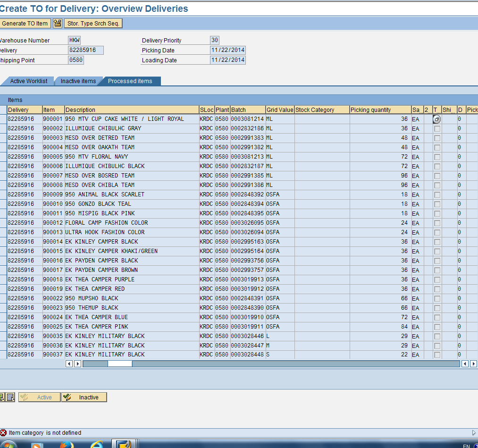Switch to the Inactive items tab
The width and height of the screenshot is (478, 448).
78,81
